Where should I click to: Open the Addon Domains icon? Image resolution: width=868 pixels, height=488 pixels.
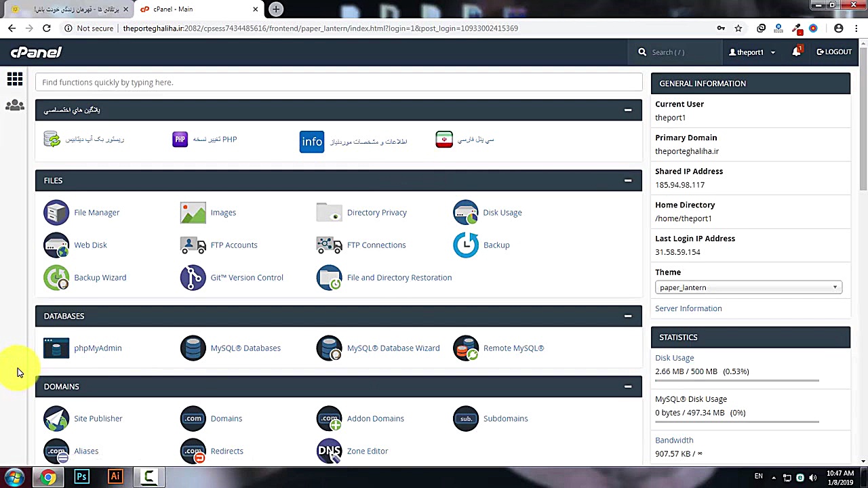329,419
